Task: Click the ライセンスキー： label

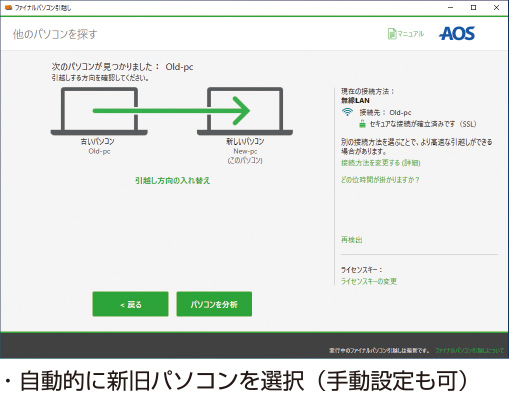Action: pos(361,269)
